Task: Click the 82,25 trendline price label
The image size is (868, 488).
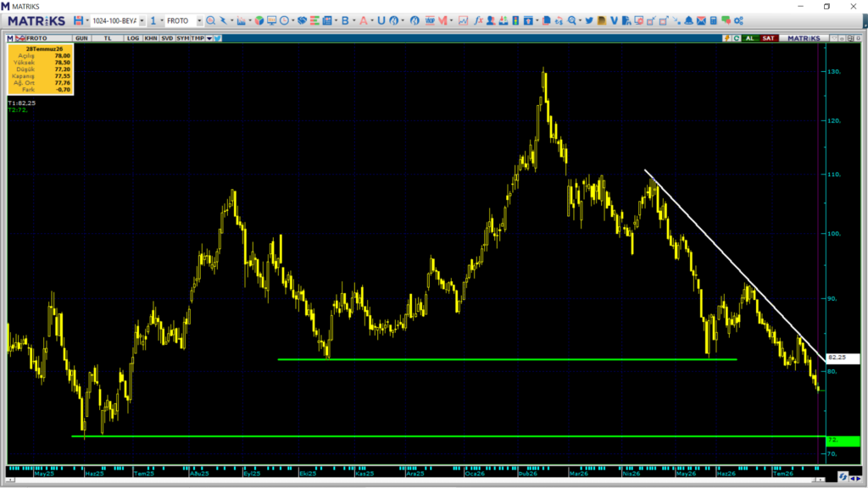Action: (843, 358)
